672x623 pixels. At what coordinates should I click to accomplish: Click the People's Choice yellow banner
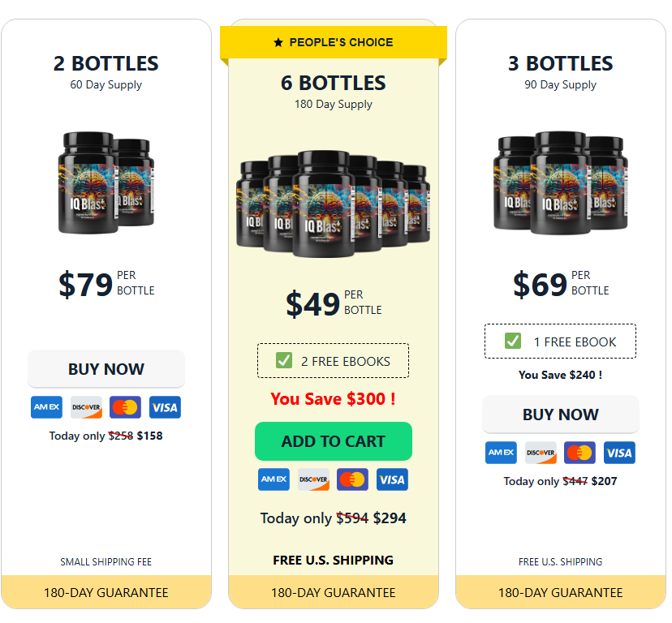pyautogui.click(x=334, y=42)
